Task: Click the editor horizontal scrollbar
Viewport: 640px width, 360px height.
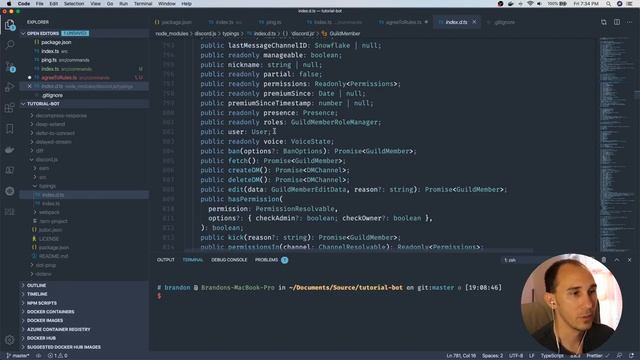Action: [358, 250]
